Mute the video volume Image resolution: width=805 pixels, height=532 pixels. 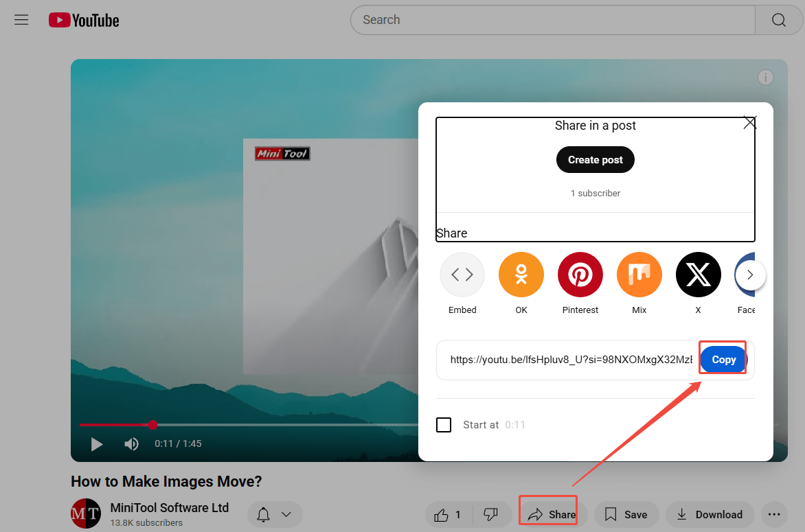click(x=131, y=444)
